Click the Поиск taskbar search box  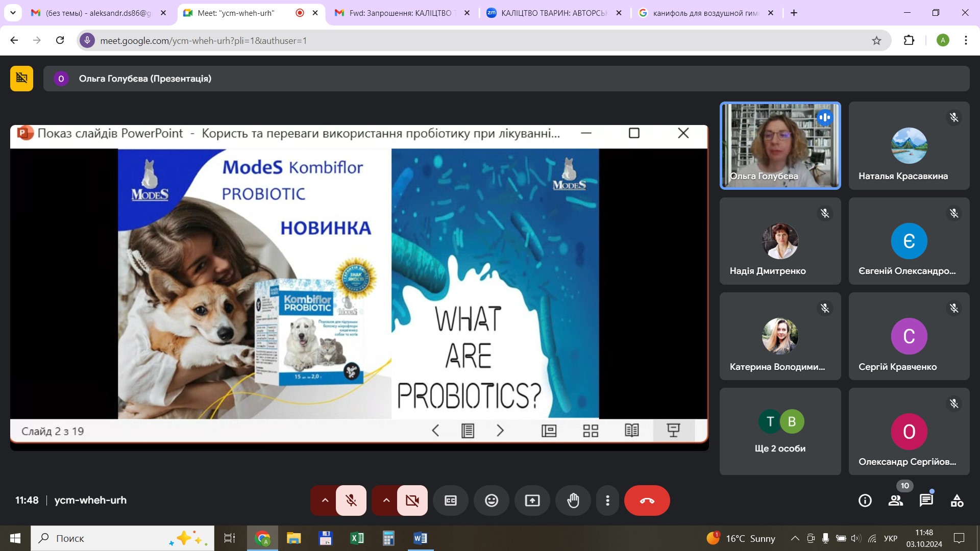coord(122,538)
